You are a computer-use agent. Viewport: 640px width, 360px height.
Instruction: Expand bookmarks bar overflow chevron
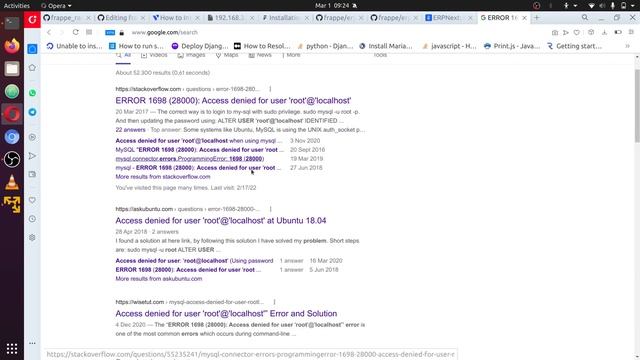tap(627, 46)
